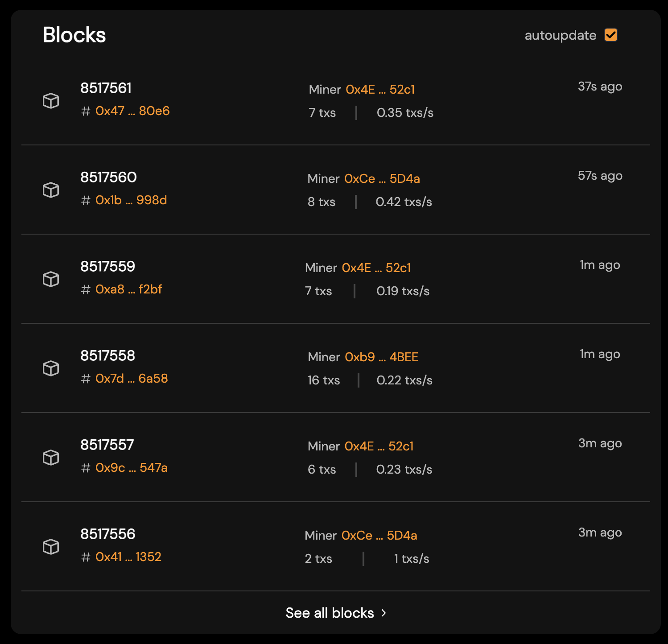Open the See all blocks page
The width and height of the screenshot is (668, 644).
tap(330, 613)
